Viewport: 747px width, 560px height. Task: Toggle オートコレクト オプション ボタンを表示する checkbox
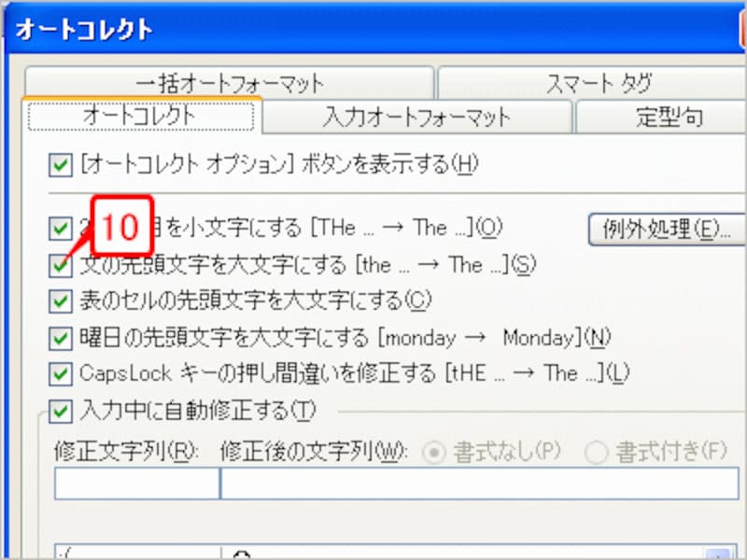point(61,165)
